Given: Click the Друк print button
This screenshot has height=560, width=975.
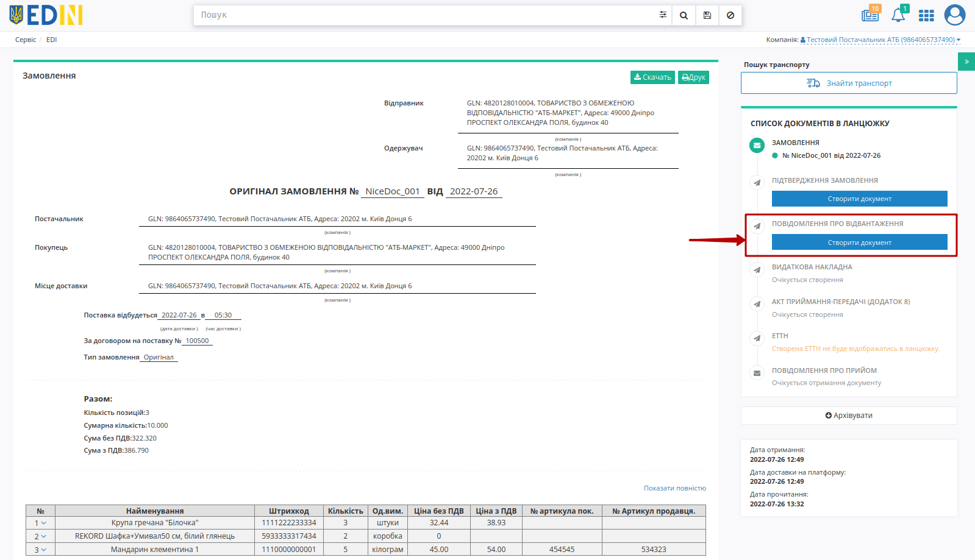Looking at the screenshot, I should coord(693,77).
